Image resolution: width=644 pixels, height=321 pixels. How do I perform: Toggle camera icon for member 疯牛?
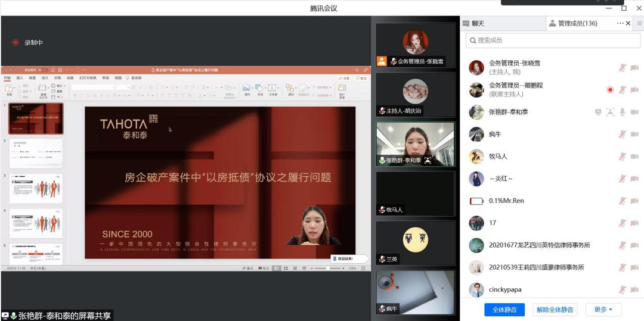[634, 134]
